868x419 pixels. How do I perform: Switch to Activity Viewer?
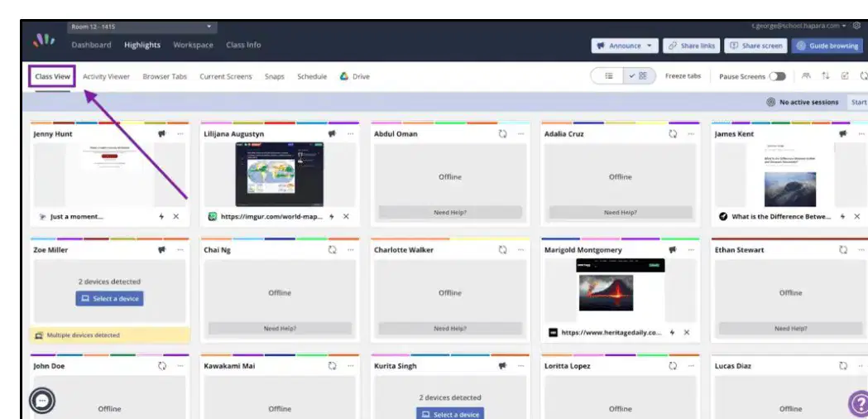(x=106, y=76)
